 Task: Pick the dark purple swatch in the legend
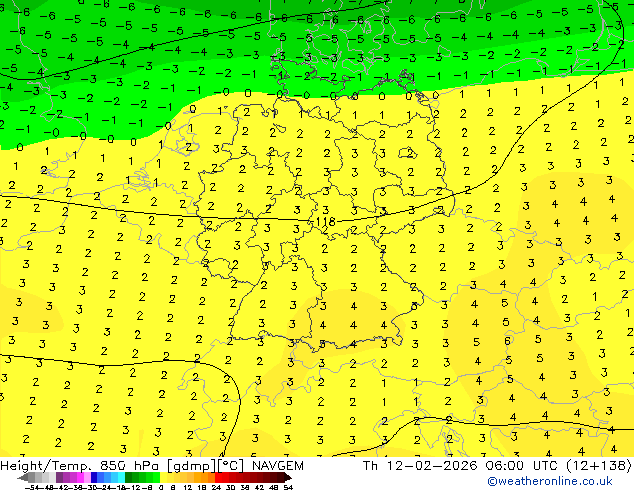pos(59,478)
